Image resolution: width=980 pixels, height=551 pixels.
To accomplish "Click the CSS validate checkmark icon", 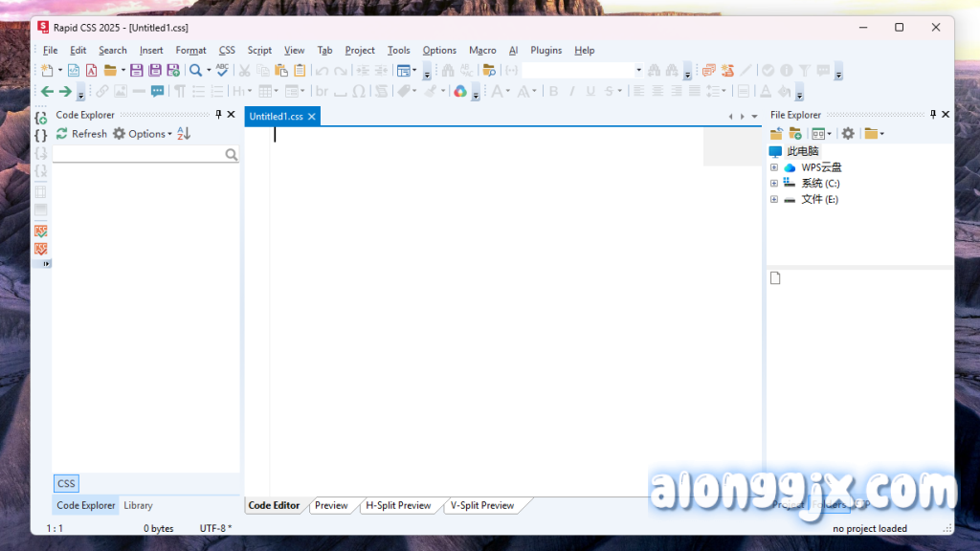I will tap(40, 231).
